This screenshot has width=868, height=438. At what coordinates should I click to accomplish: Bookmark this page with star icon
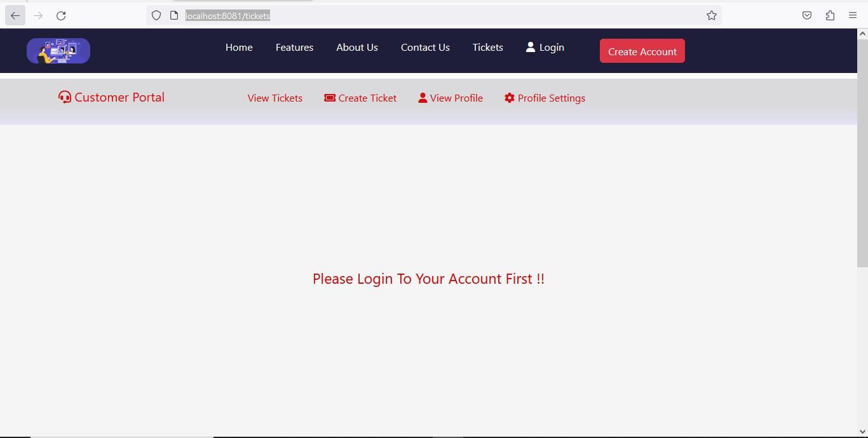pyautogui.click(x=712, y=16)
